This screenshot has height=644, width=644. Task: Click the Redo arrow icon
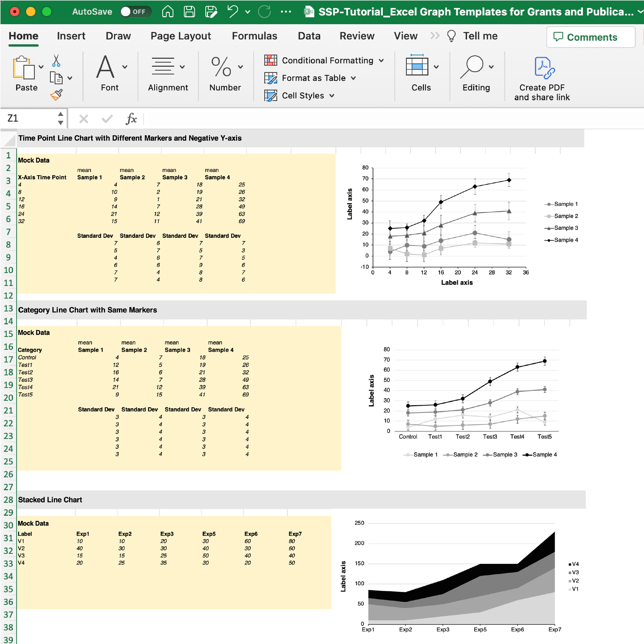pyautogui.click(x=265, y=11)
